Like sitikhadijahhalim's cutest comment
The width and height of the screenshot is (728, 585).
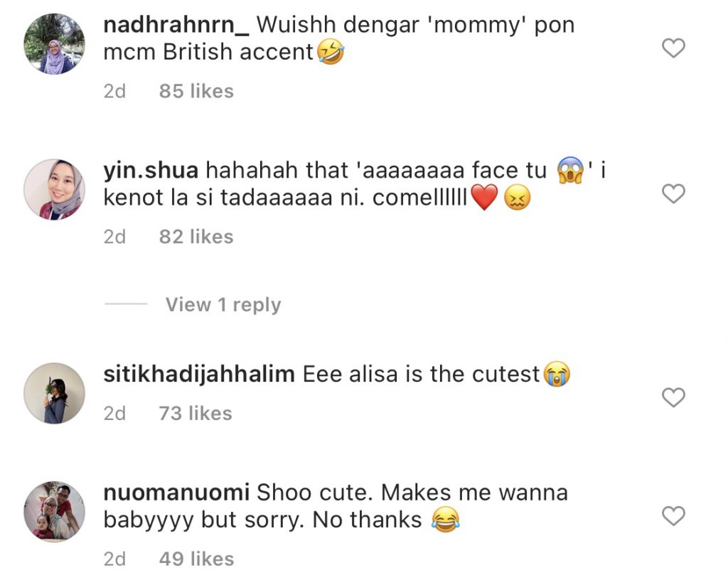pos(673,397)
